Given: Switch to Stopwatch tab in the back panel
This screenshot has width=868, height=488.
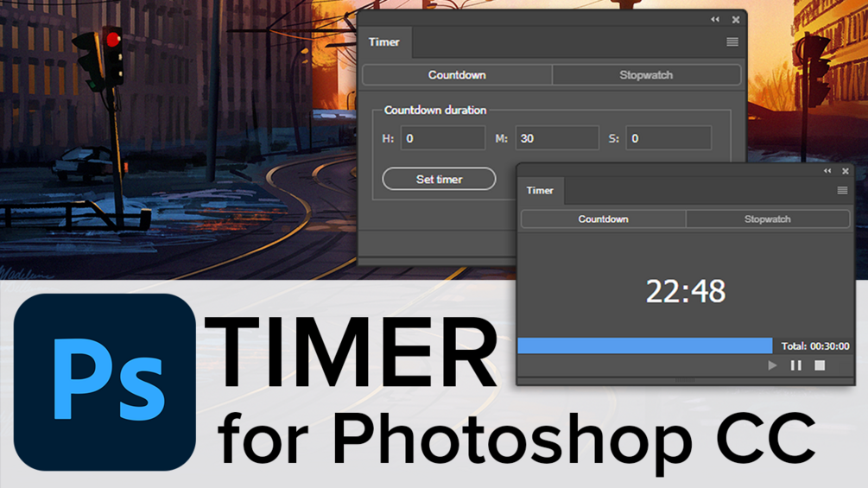Looking at the screenshot, I should [x=646, y=74].
